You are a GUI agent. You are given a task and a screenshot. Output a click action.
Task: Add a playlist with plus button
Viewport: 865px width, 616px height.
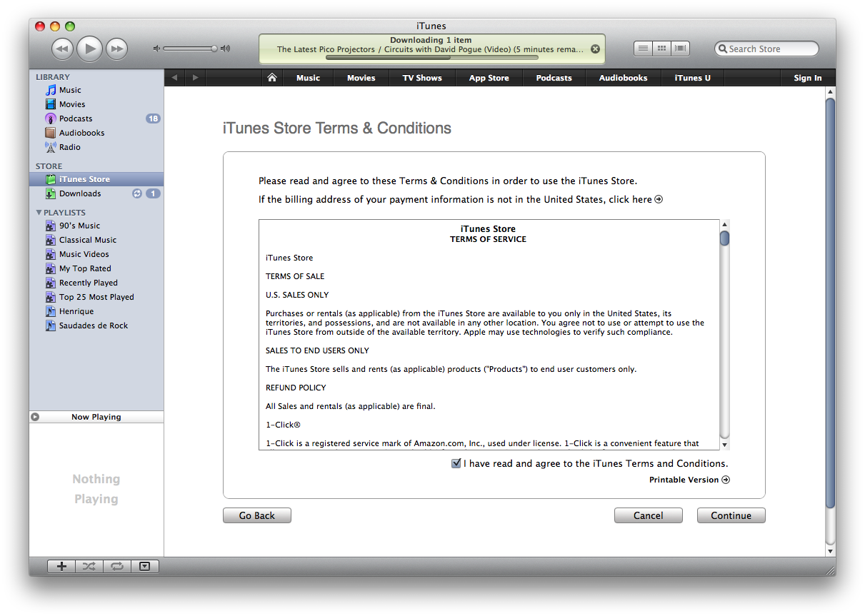[x=61, y=566]
